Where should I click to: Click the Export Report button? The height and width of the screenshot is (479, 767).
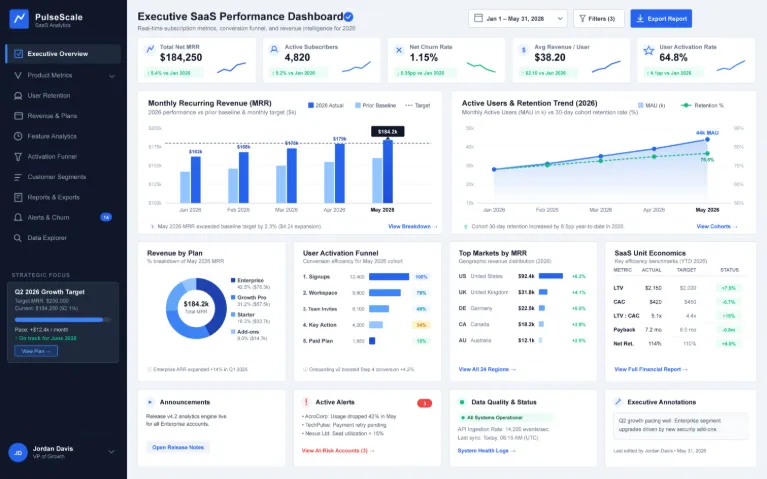(x=661, y=19)
